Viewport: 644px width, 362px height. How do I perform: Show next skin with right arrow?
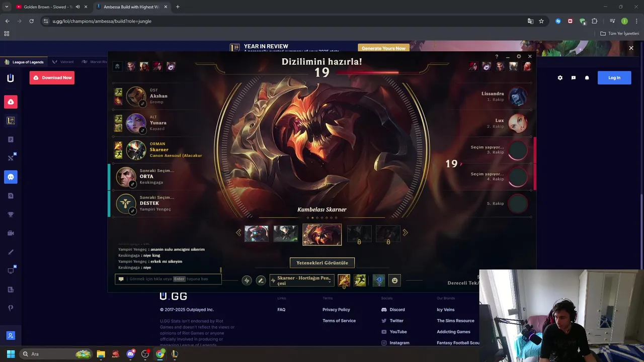pyautogui.click(x=406, y=232)
